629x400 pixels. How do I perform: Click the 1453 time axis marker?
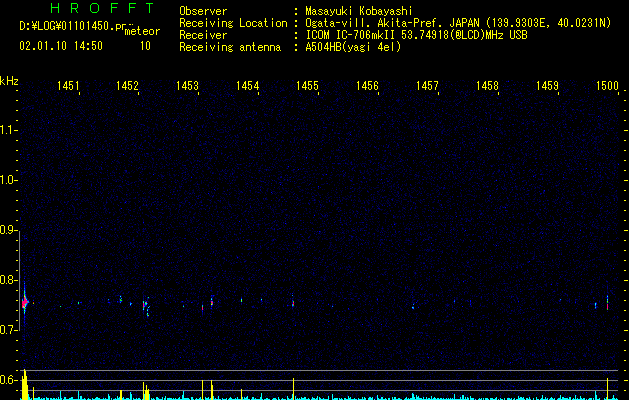pos(187,86)
